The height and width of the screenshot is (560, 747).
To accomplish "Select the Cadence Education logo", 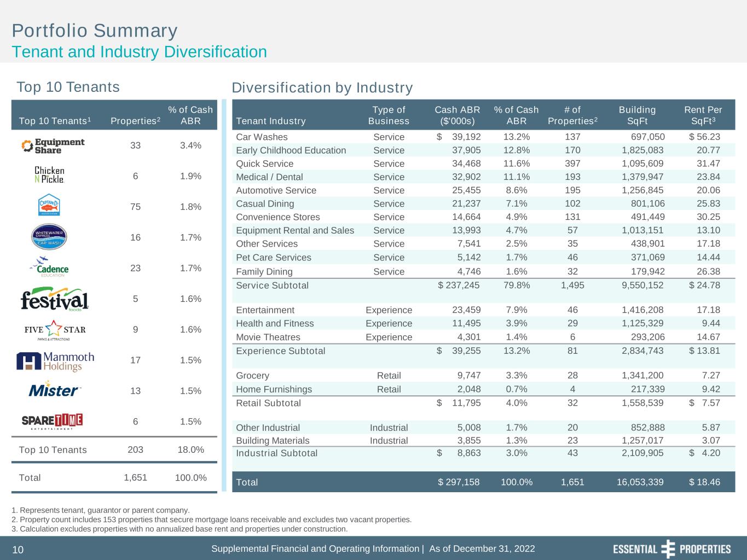I will 49,267.
